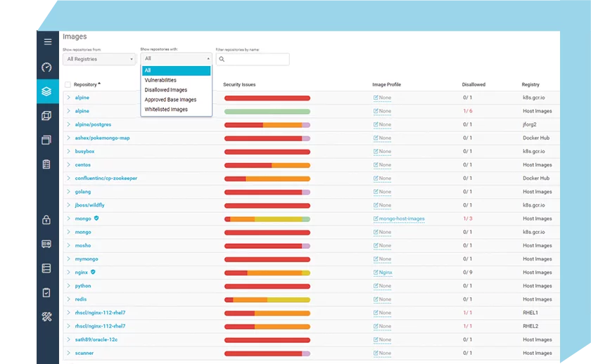Click the multicolor security bar for mongo

point(267,219)
